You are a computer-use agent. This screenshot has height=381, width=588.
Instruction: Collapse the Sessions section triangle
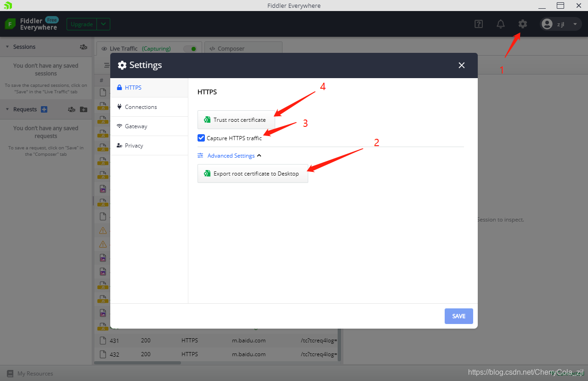click(7, 47)
